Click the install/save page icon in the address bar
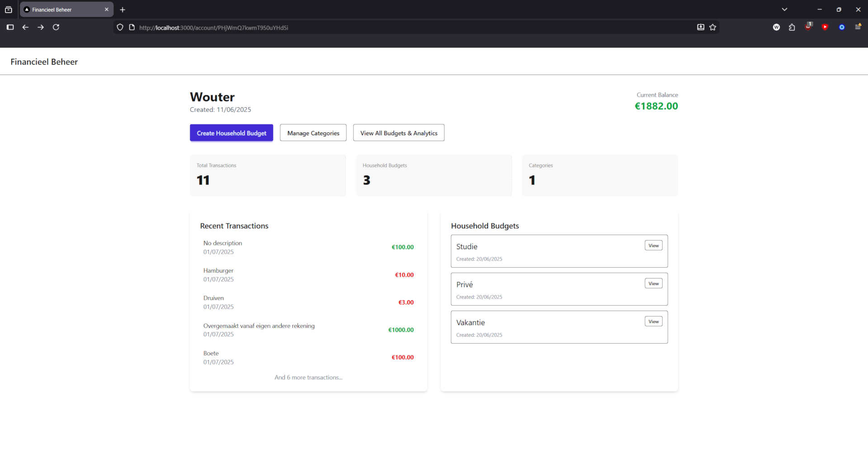This screenshot has height=468, width=868. pos(700,28)
